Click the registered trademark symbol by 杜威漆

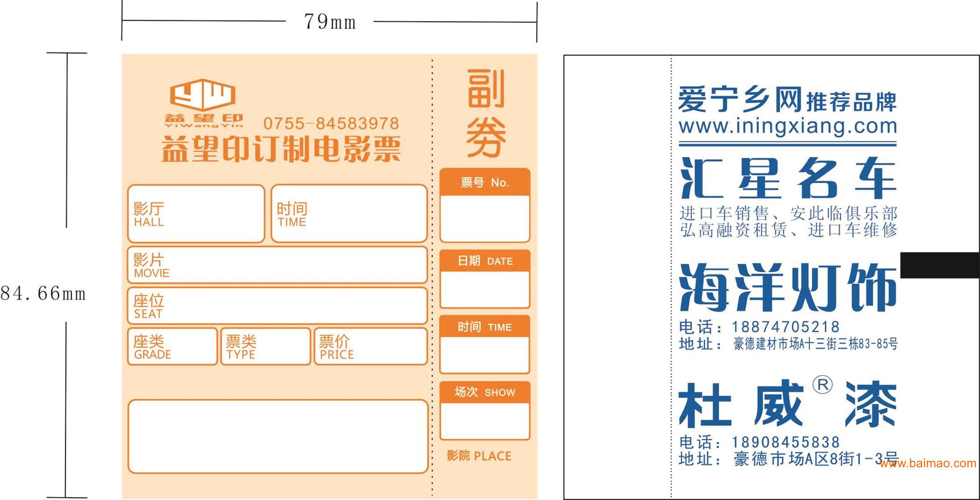pos(822,385)
